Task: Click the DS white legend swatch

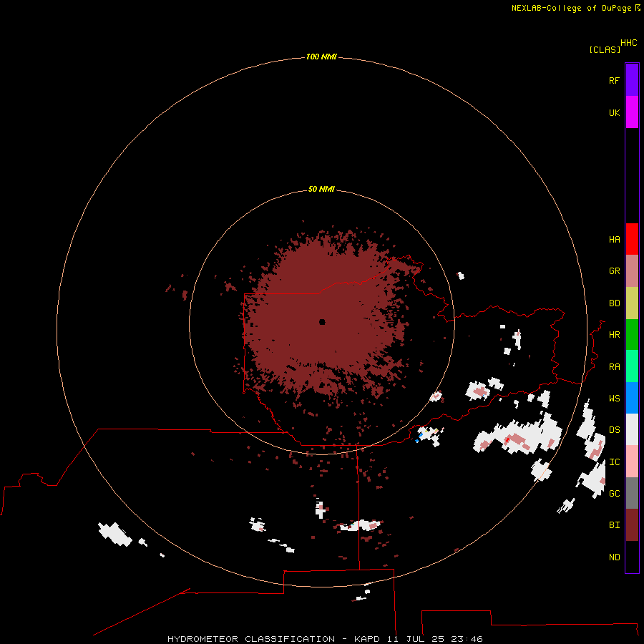Action: [x=632, y=429]
